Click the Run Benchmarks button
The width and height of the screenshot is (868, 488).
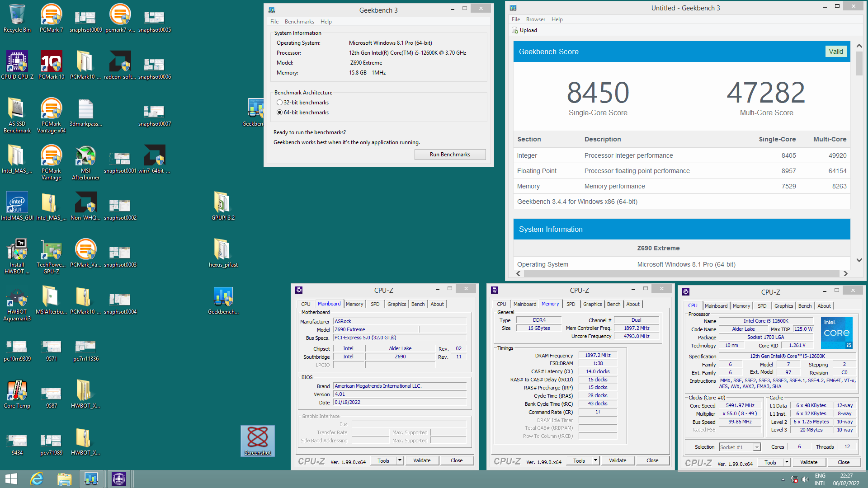(x=450, y=155)
